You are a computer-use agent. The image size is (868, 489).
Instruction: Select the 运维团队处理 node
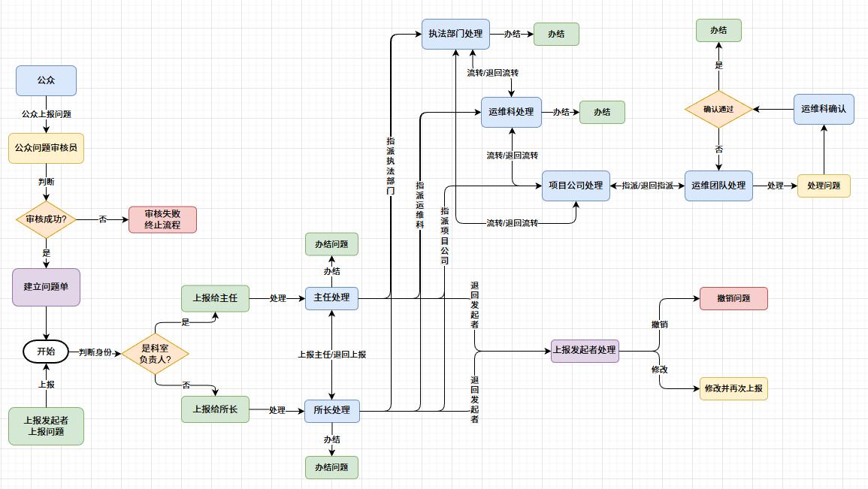point(718,186)
